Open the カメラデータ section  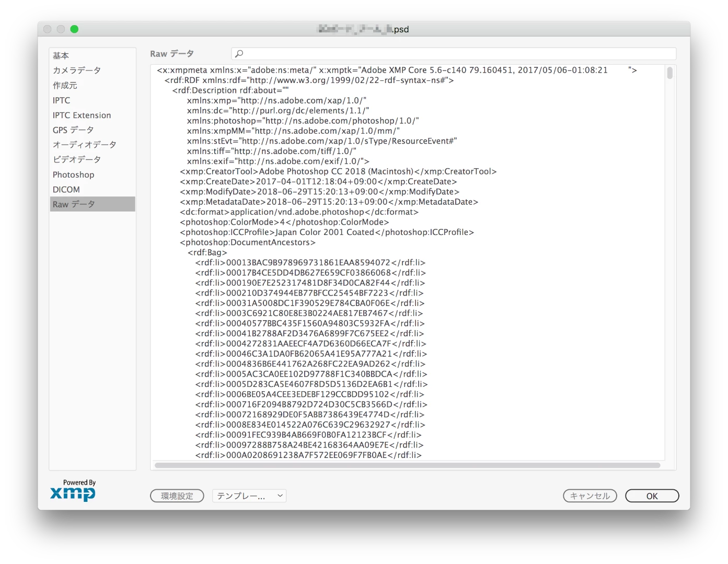click(93, 70)
